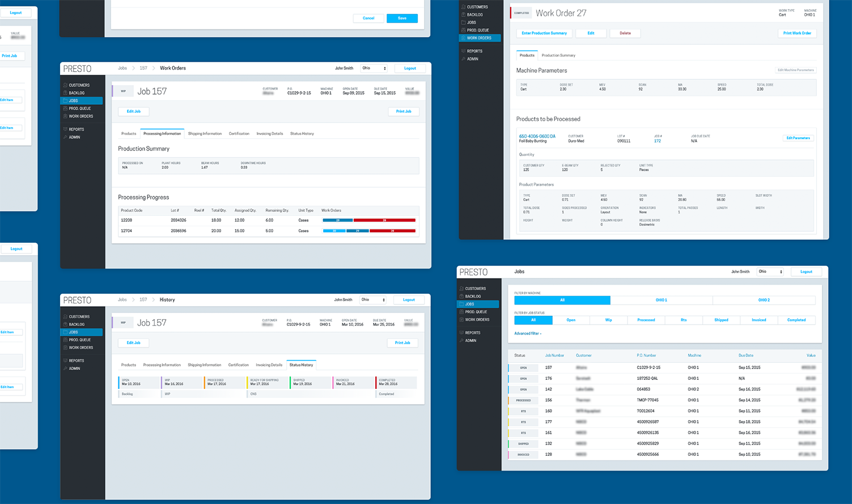Filter jobs by machine OHIO 1
This screenshot has height=504, width=852.
[662, 300]
